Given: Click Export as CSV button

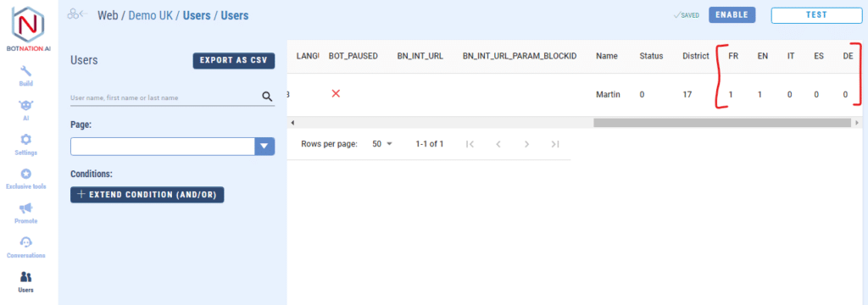Looking at the screenshot, I should (234, 60).
